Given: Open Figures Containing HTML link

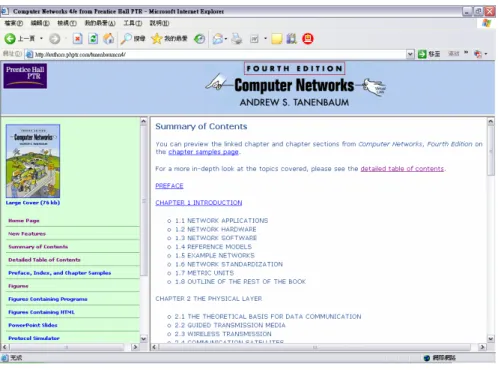Looking at the screenshot, I should [x=41, y=312].
